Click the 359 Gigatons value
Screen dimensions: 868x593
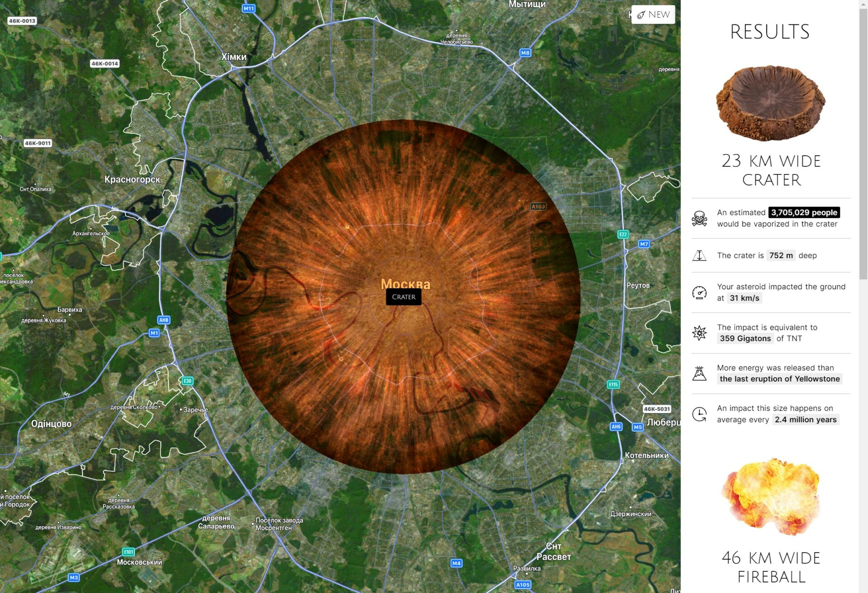745,339
